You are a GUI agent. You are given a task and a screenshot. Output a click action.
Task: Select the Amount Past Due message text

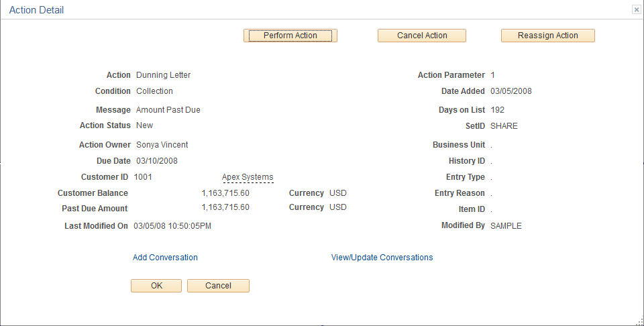[168, 110]
